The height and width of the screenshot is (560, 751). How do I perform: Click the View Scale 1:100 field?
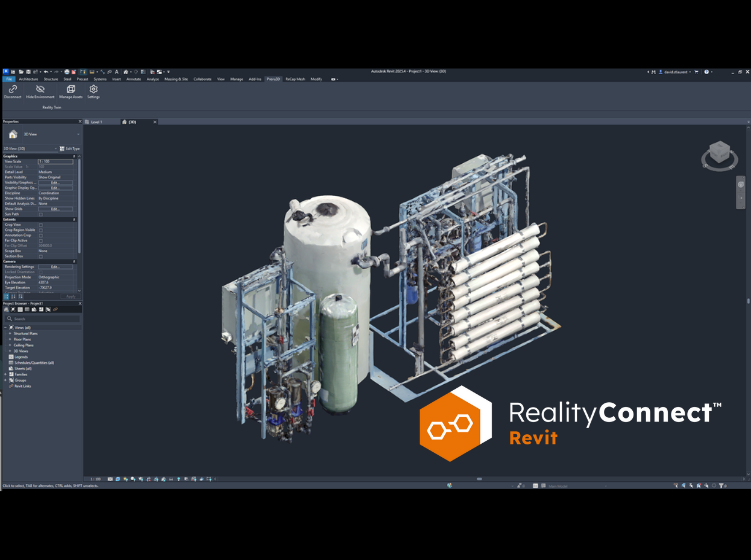coord(56,161)
